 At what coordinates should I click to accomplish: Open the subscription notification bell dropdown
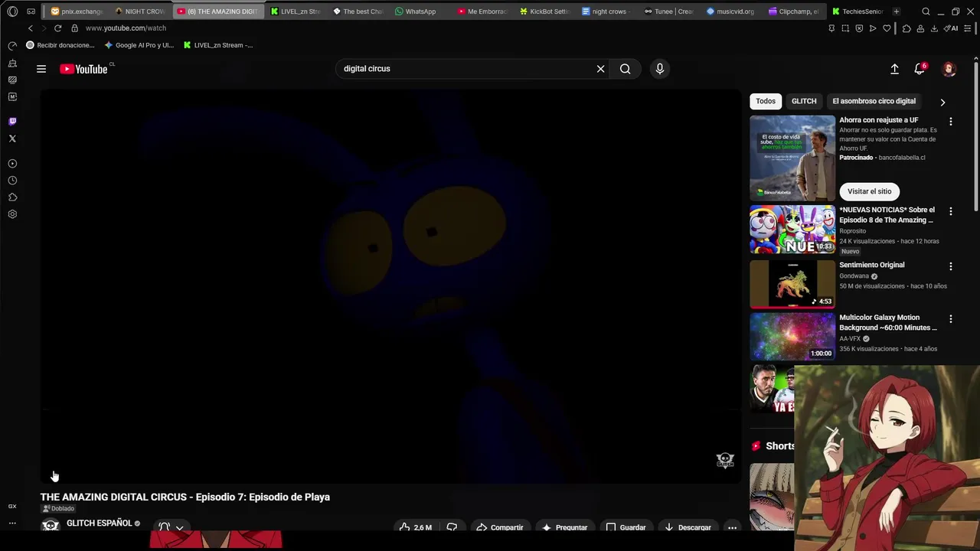coord(171,527)
